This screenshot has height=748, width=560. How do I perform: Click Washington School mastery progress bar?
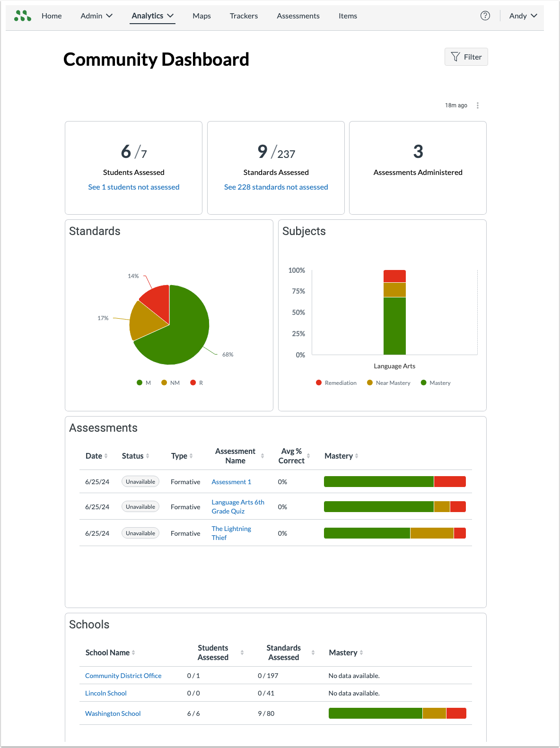[x=397, y=713]
